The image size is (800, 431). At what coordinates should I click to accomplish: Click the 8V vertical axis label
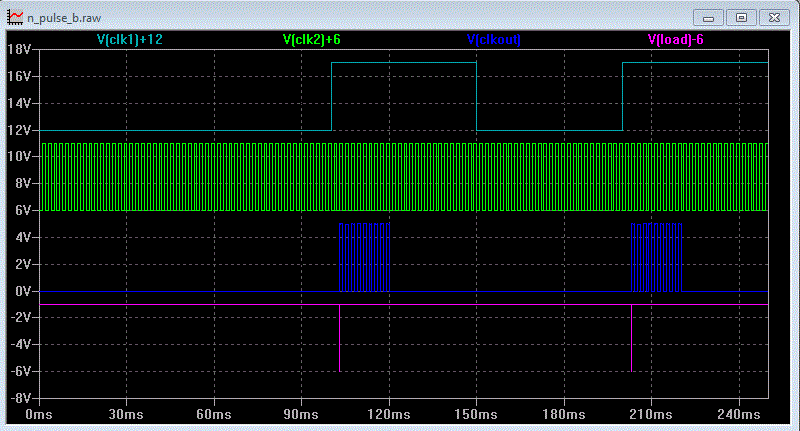[23, 184]
